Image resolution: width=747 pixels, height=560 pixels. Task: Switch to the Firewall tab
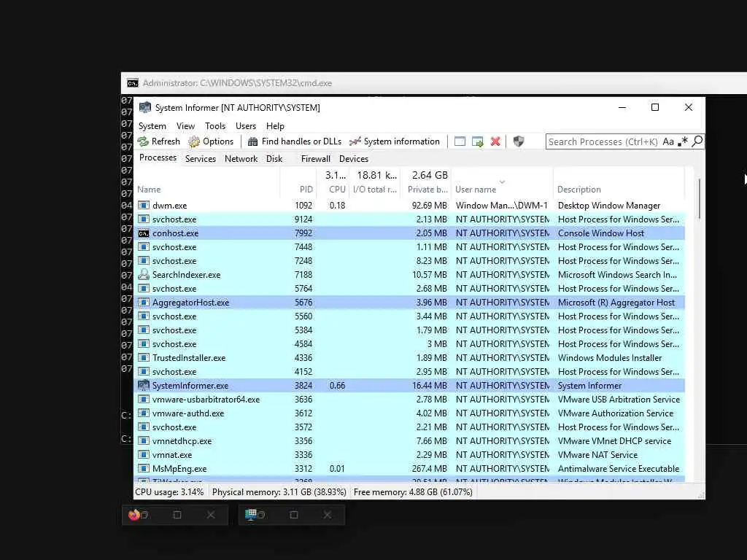[x=315, y=158]
